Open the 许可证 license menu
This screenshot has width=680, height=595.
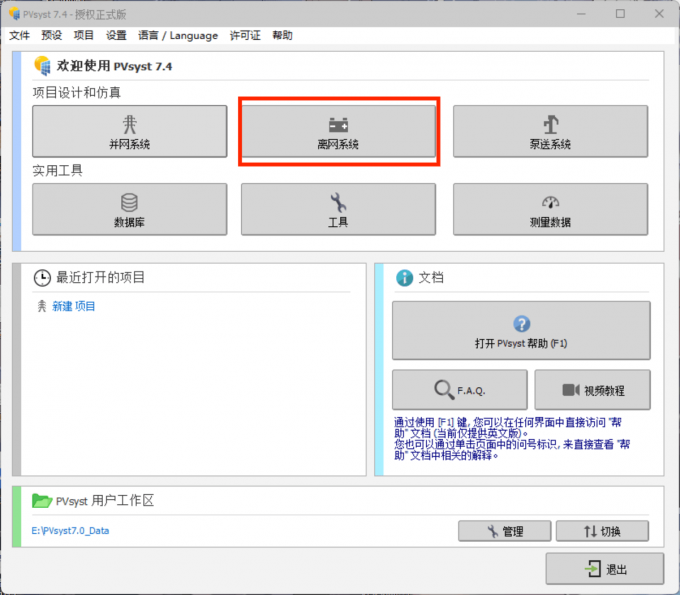coord(245,35)
